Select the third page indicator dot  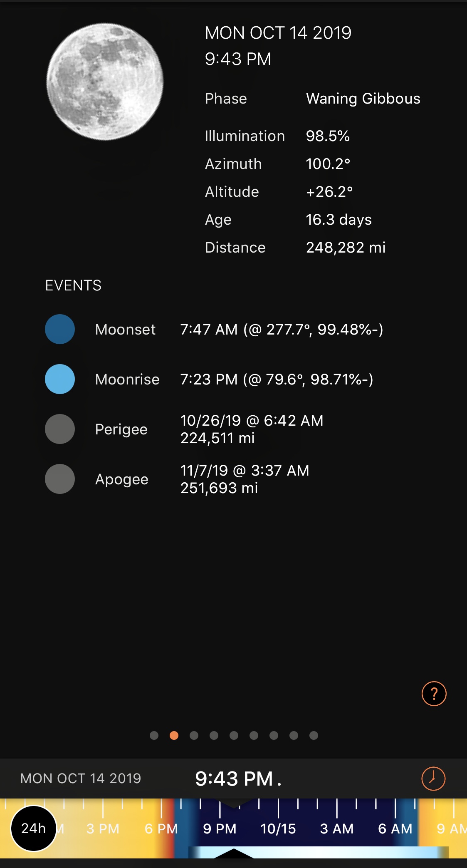pyautogui.click(x=194, y=736)
